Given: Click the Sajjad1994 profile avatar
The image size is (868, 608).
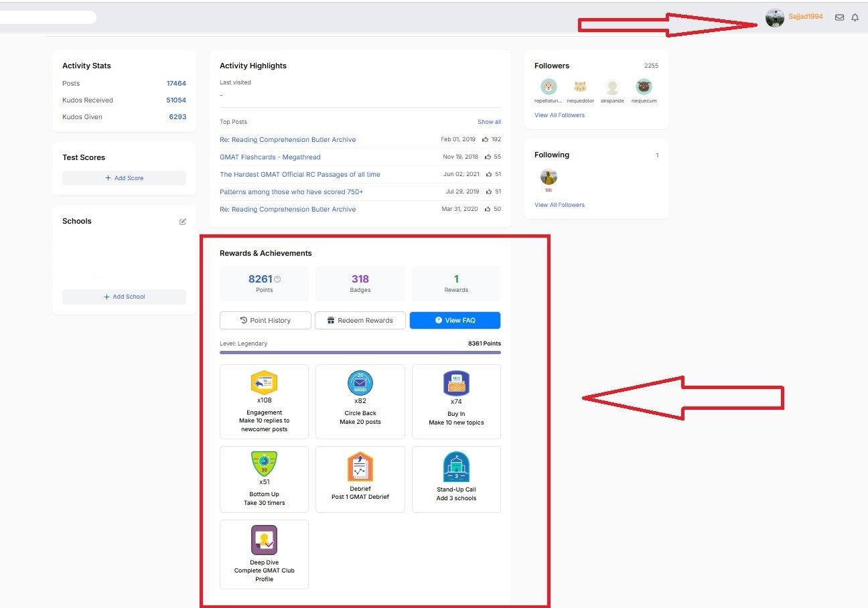Looking at the screenshot, I should (x=775, y=17).
